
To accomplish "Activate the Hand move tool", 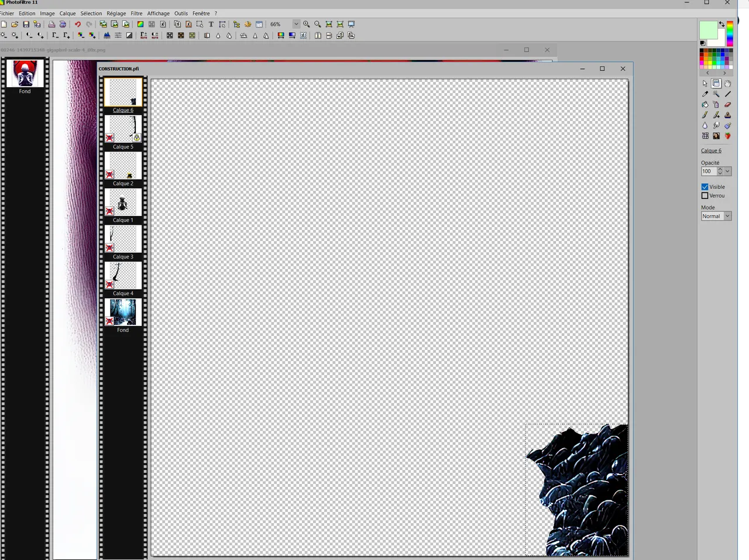I will click(727, 84).
